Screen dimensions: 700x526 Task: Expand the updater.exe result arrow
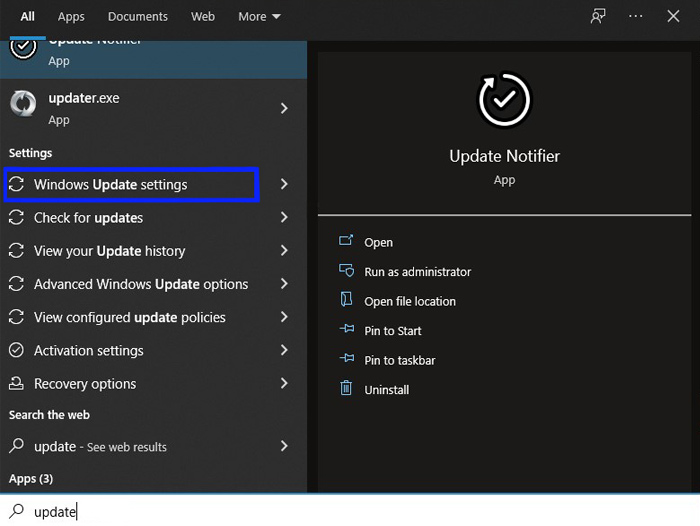[x=284, y=108]
